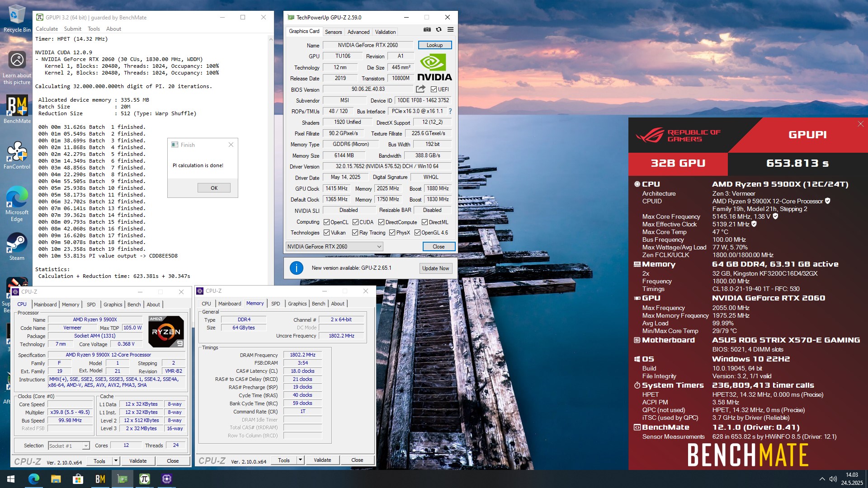Open the Socket #1 selection dropdown
868x488 pixels.
click(x=69, y=446)
